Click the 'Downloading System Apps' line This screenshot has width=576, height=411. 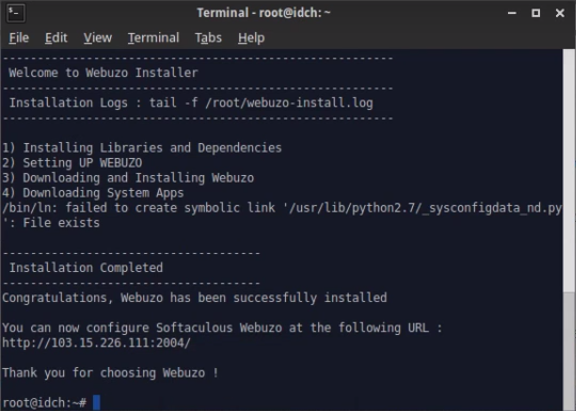[93, 193]
